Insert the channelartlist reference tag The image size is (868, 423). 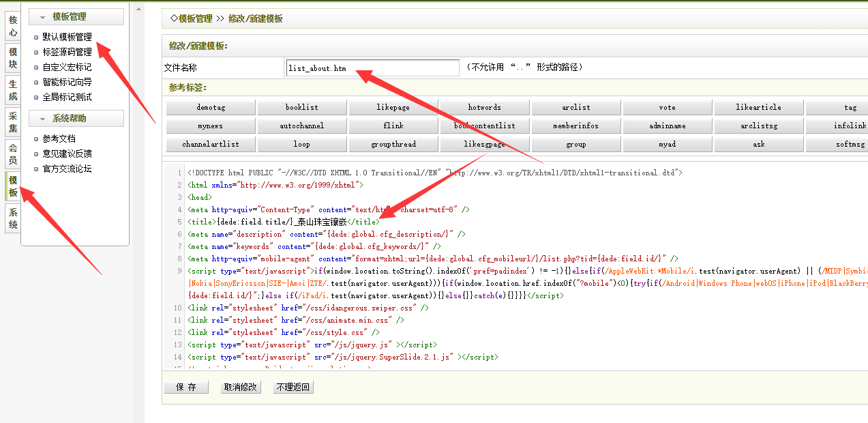coord(211,144)
